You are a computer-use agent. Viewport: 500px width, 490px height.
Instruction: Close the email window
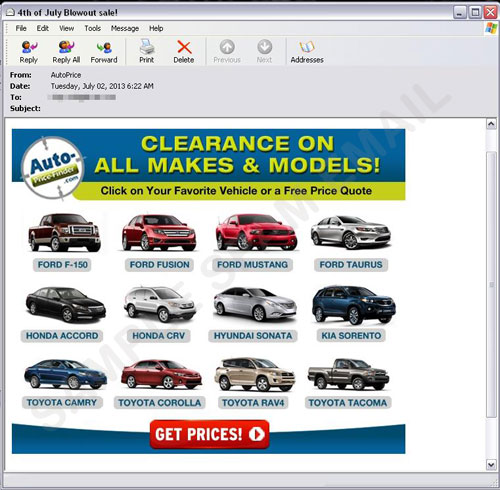click(x=490, y=13)
